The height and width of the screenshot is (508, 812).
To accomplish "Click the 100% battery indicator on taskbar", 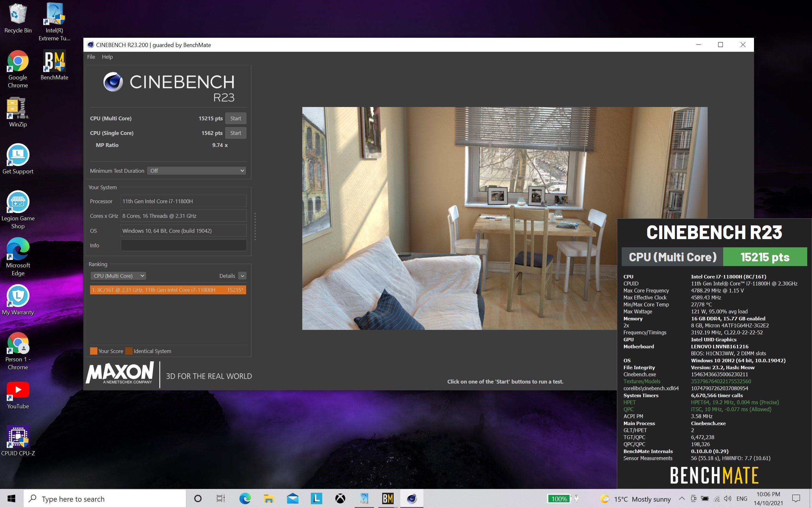I will [x=559, y=499].
